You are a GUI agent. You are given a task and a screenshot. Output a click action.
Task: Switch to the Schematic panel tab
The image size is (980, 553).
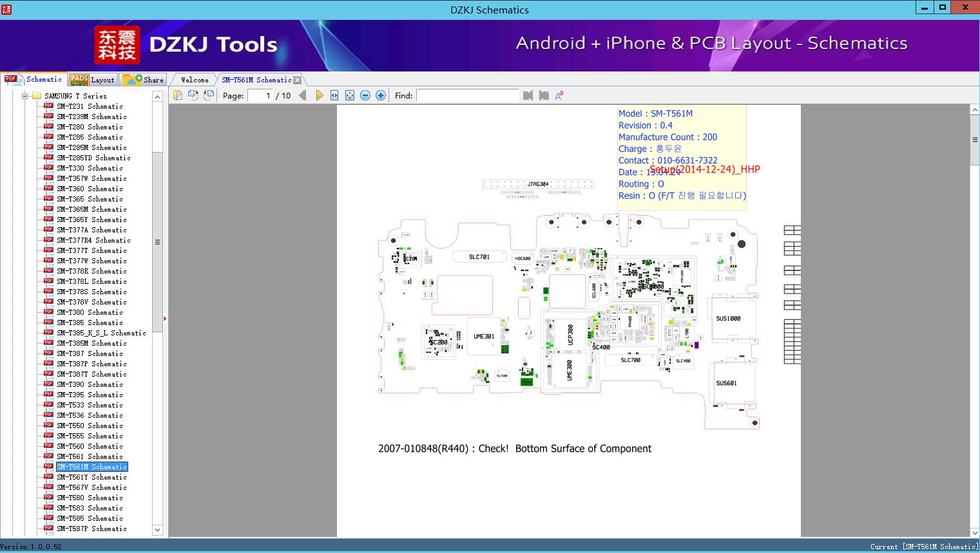click(34, 79)
